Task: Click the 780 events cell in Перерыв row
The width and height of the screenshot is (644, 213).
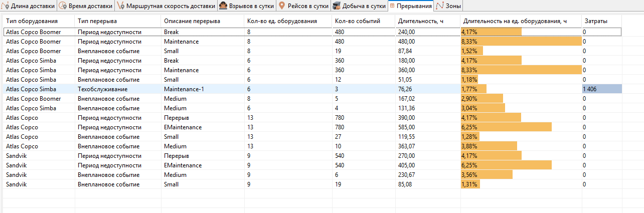Action: tap(364, 118)
